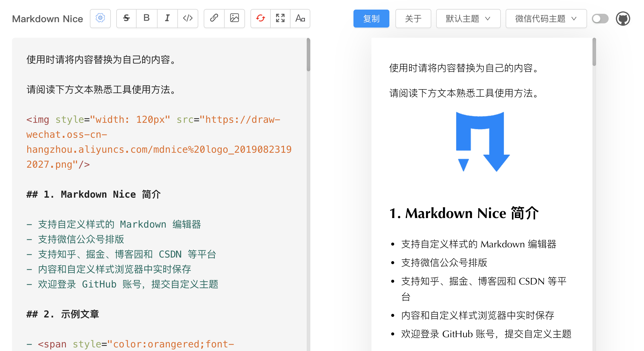Toggle the dark mode switch
Image resolution: width=644 pixels, height=351 pixels.
coord(600,18)
